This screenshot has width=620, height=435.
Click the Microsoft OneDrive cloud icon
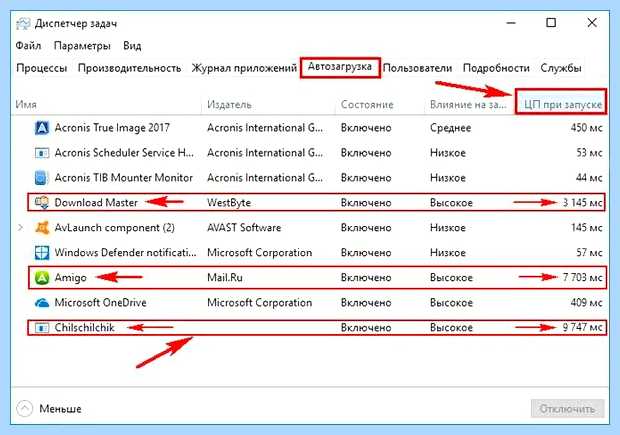point(42,303)
